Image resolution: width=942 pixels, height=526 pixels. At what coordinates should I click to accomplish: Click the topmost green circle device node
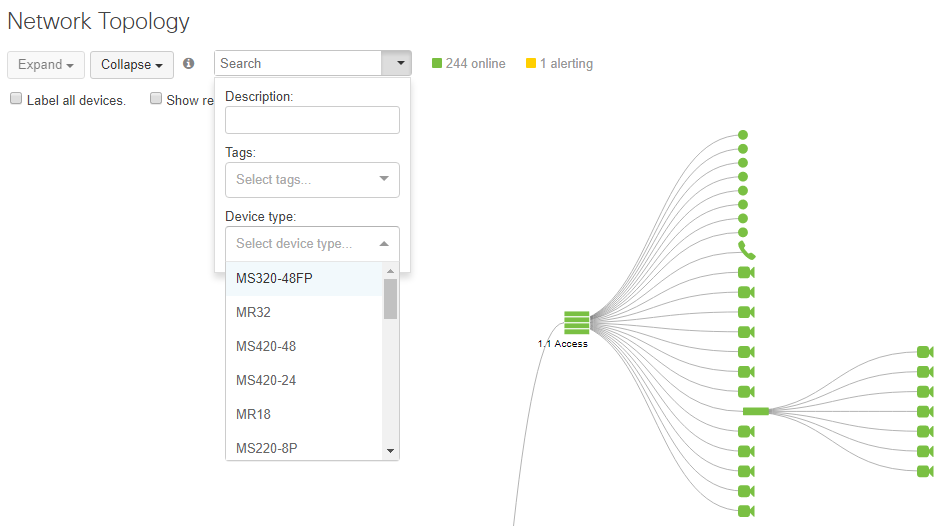pos(743,135)
